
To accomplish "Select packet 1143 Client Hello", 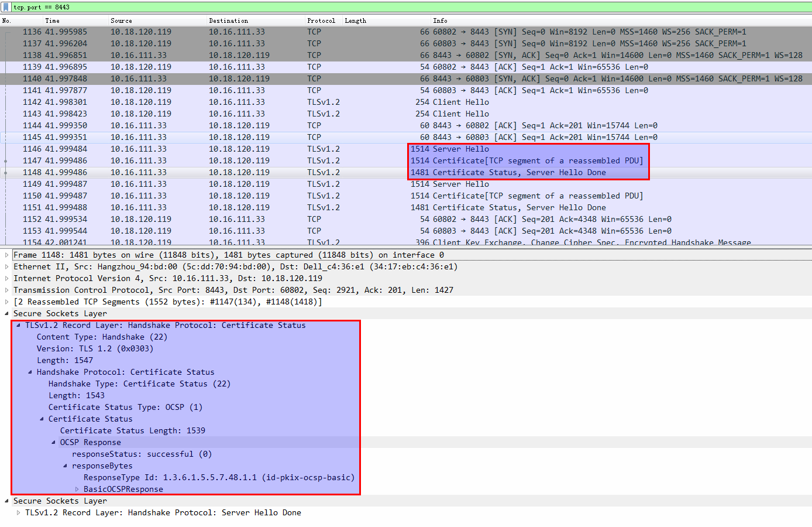I will pos(406,114).
